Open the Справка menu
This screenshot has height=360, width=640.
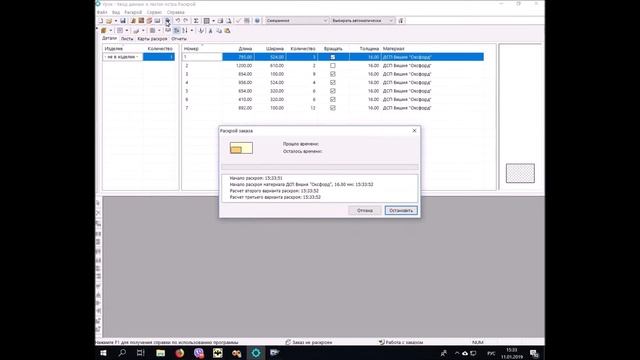pos(176,12)
